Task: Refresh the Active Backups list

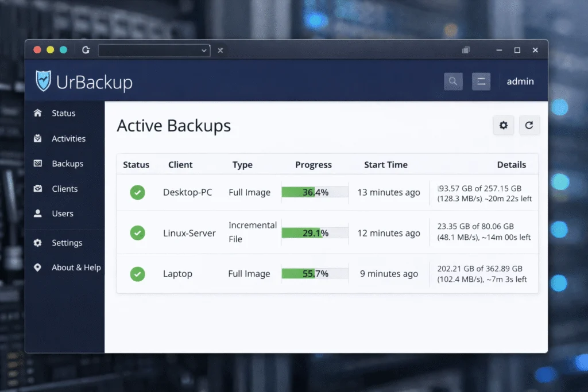Action: pyautogui.click(x=529, y=125)
